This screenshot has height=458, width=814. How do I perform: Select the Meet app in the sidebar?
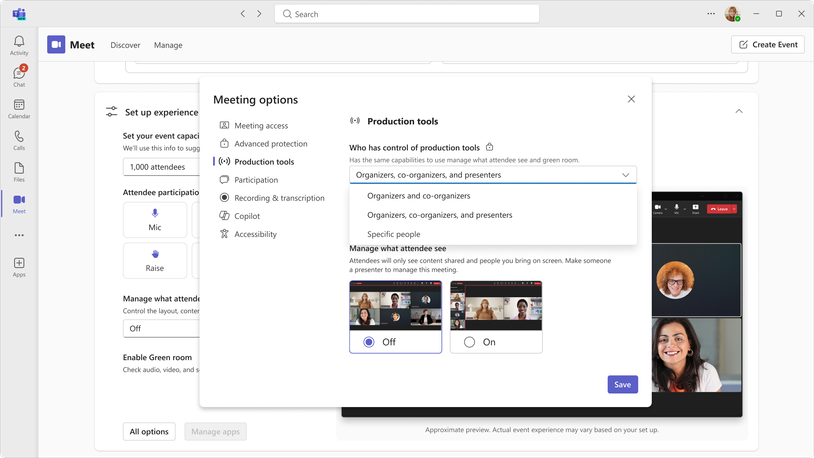pos(19,204)
